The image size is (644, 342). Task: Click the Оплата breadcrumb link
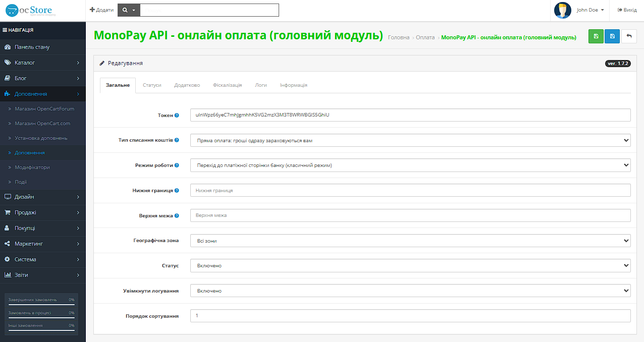tap(425, 37)
